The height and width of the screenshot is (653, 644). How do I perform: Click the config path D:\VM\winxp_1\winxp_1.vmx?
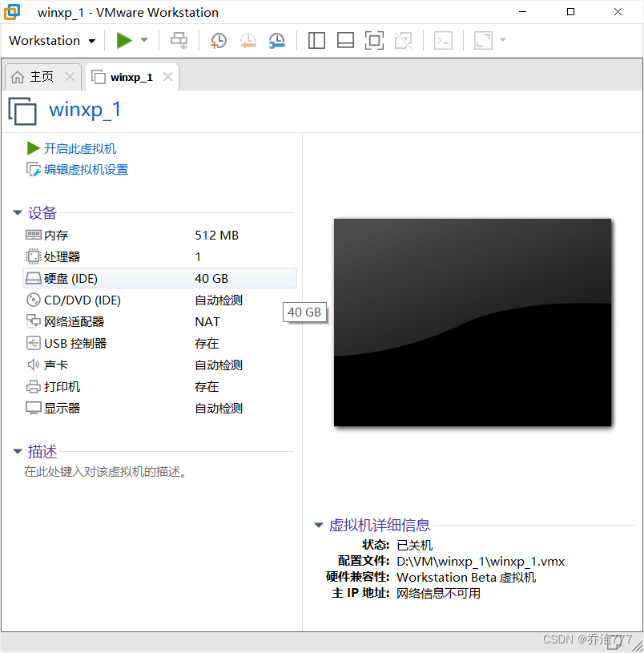481,562
